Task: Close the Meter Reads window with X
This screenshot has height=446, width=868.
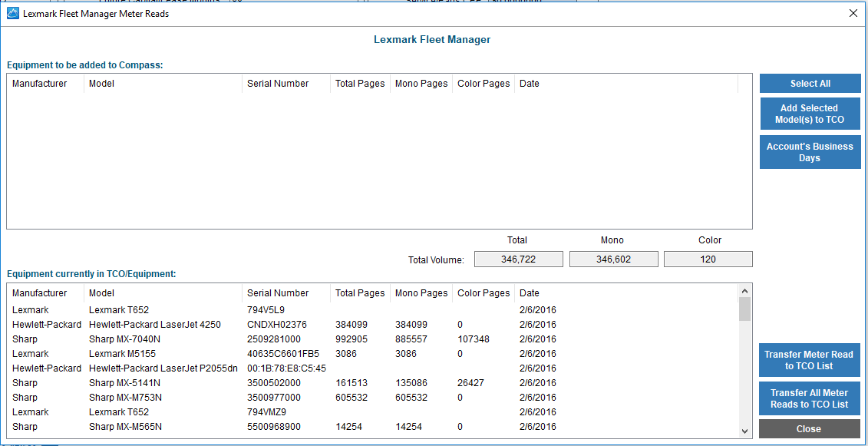Action: point(853,14)
